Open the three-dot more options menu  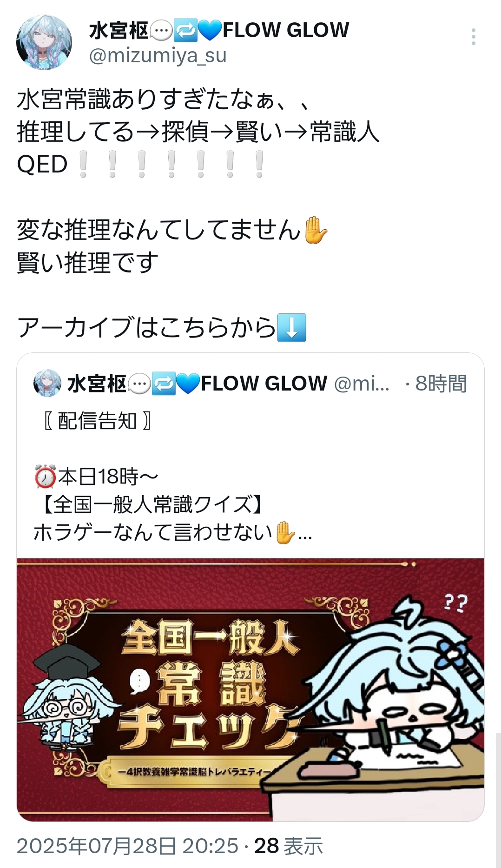pos(473,37)
